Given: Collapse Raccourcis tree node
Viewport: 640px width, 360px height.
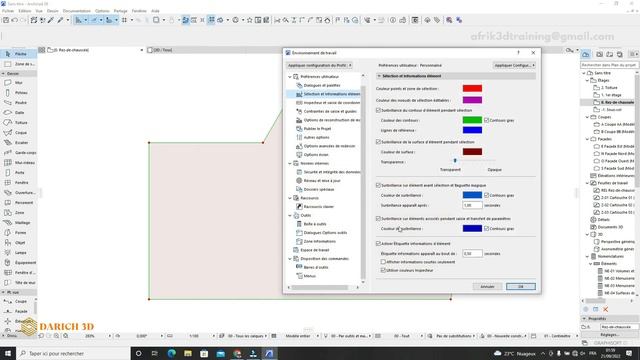Looking at the screenshot, I should (290, 198).
